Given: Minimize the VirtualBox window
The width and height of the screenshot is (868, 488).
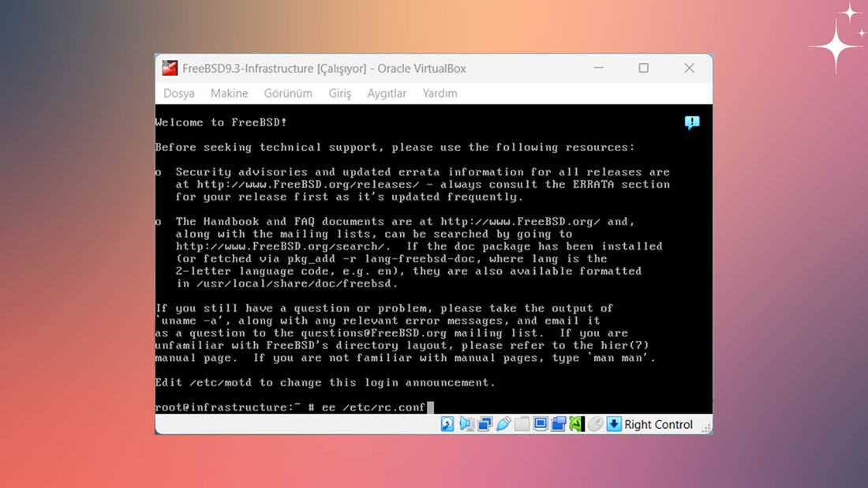Looking at the screenshot, I should coord(599,68).
